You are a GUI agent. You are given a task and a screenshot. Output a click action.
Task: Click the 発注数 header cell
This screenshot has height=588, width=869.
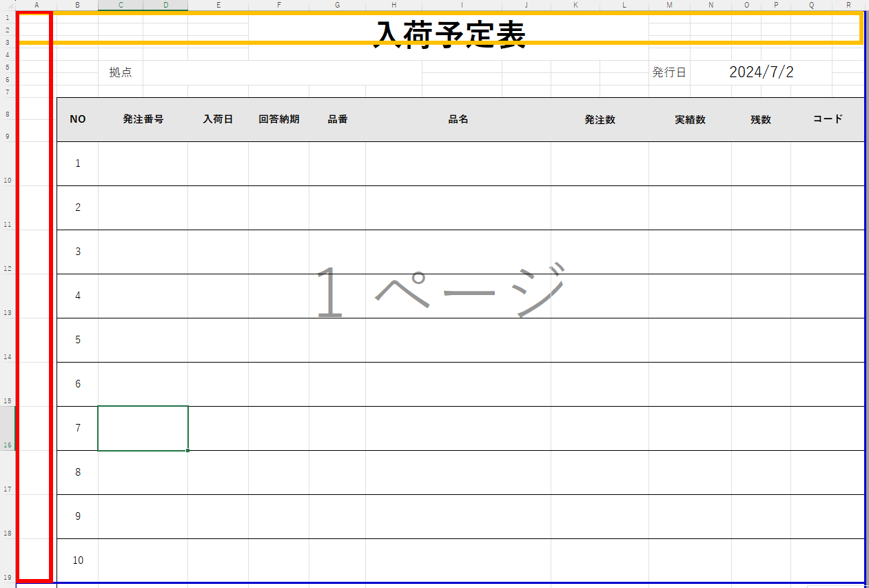600,119
